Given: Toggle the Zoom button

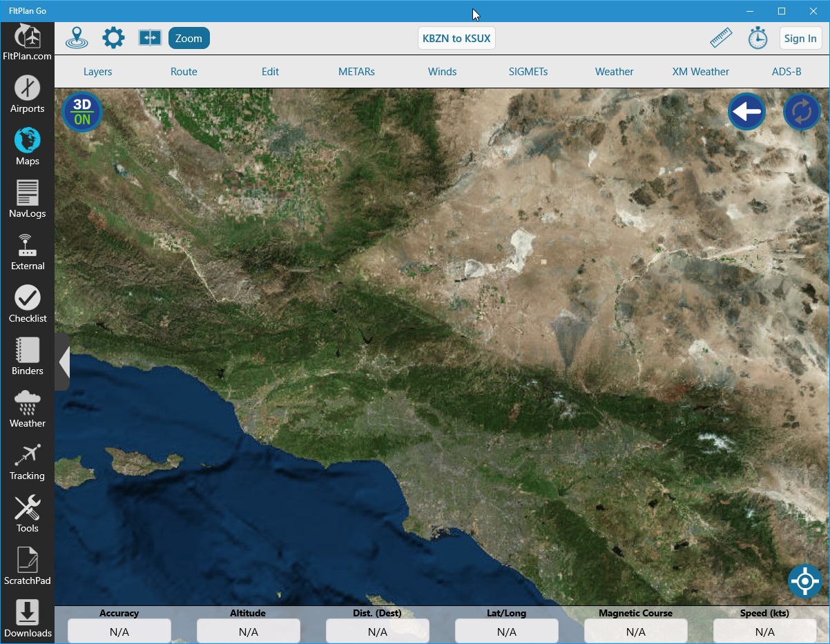Looking at the screenshot, I should tap(189, 38).
